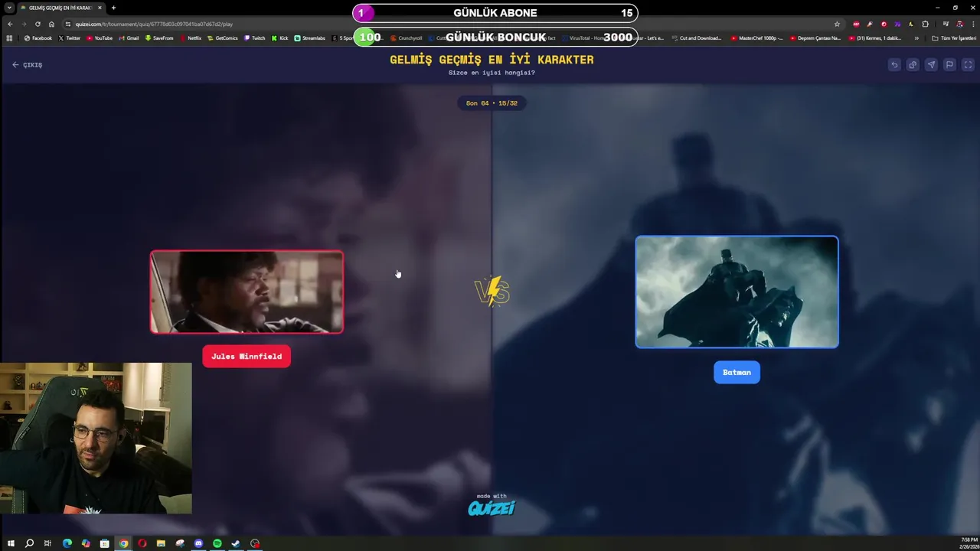Open the extensions puzzle icon
This screenshot has width=980, height=551.
(x=925, y=24)
